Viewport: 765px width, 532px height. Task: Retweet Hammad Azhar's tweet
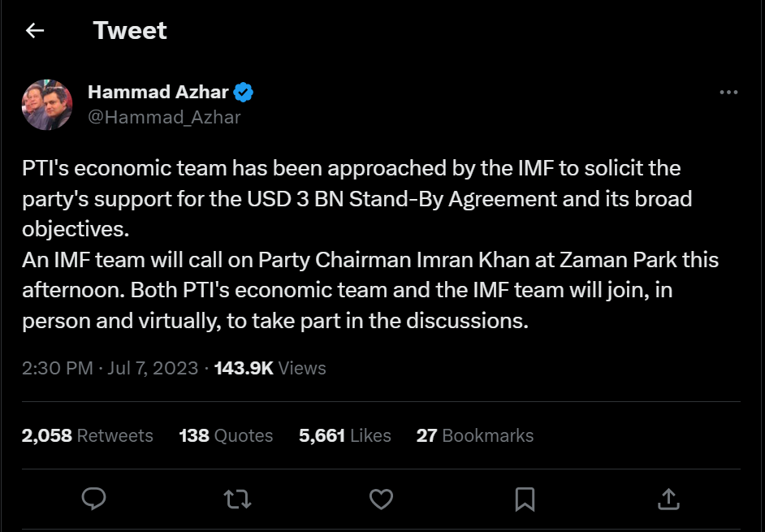pyautogui.click(x=237, y=499)
